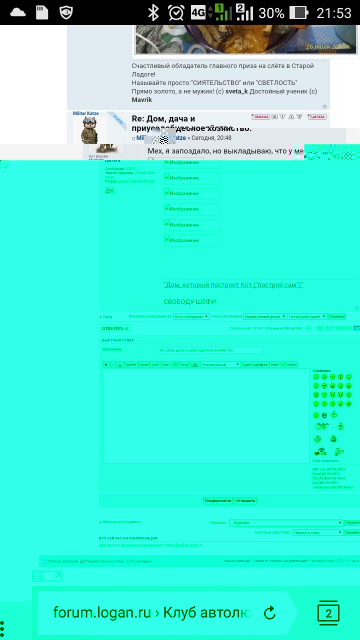The image size is (360, 640).
Task: Click the red Цитата quote button
Action: pos(318,117)
